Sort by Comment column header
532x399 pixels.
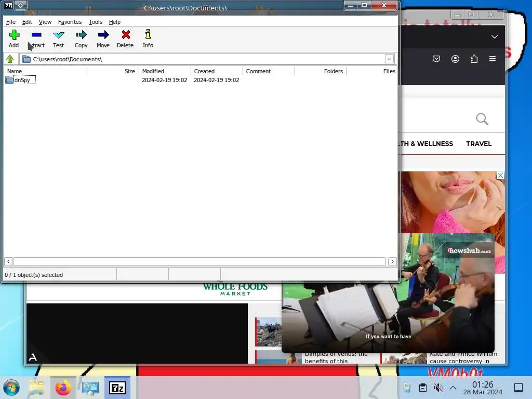[269, 71]
